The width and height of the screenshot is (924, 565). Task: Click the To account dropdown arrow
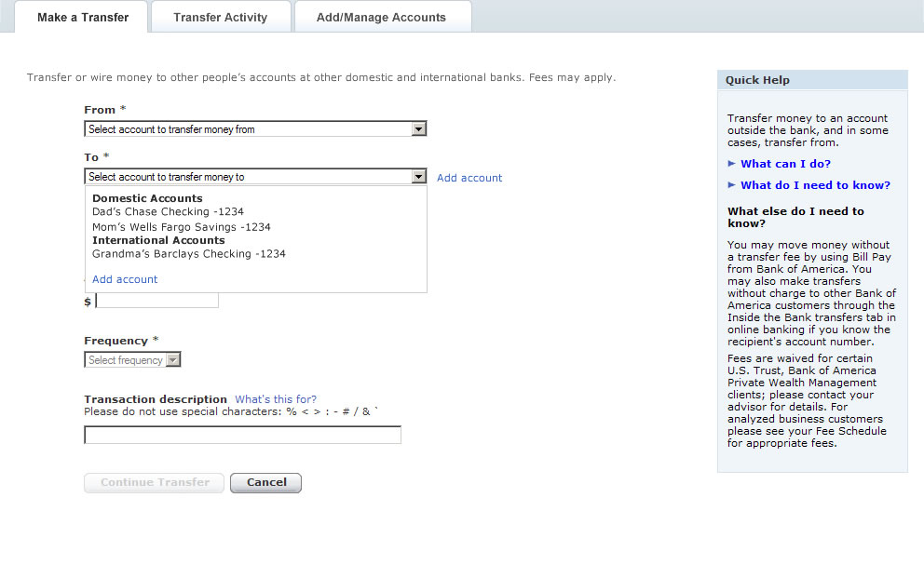click(418, 177)
